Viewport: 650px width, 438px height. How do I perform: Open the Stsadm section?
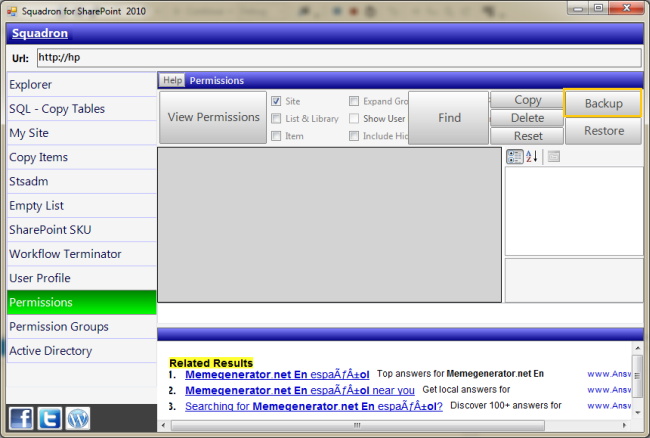(x=82, y=181)
